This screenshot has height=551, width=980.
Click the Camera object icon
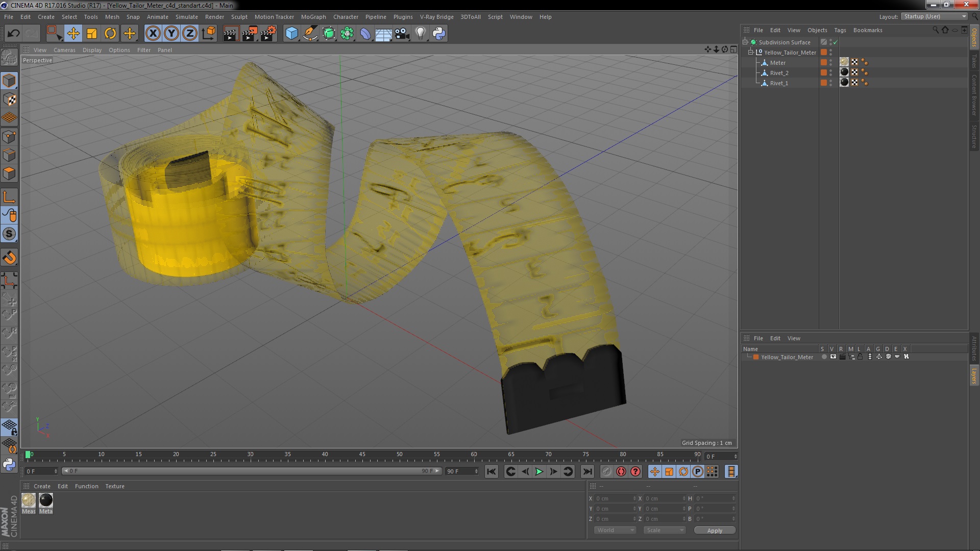[x=402, y=34]
